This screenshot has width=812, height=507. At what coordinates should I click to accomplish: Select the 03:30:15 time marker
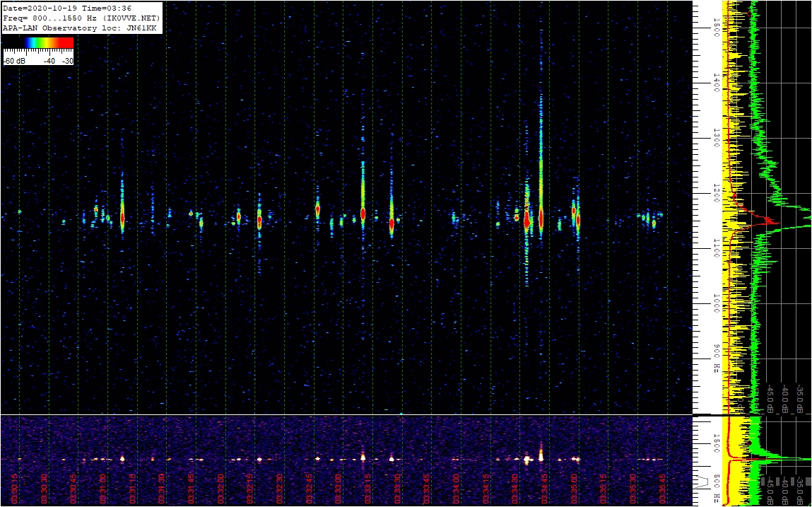15,489
